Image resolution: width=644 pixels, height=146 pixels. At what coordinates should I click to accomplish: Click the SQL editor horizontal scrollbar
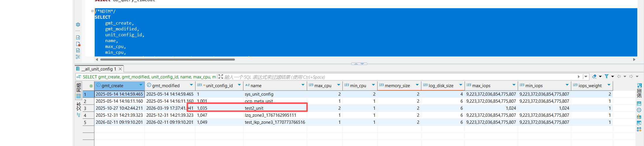click(x=167, y=59)
